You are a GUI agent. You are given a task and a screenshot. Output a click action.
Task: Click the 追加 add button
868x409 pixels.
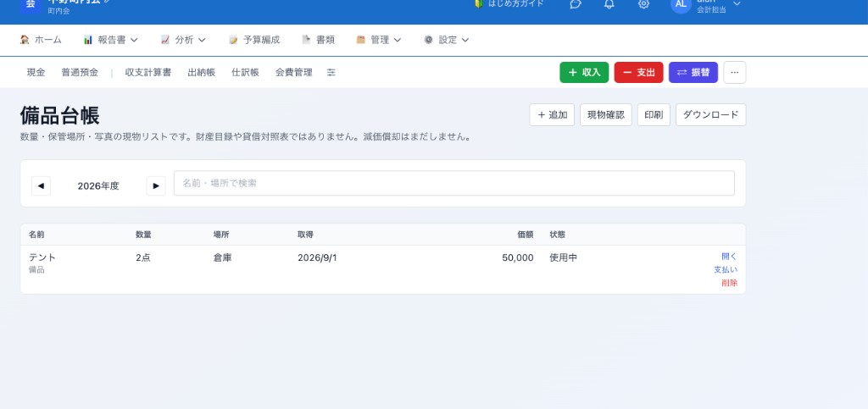(552, 115)
